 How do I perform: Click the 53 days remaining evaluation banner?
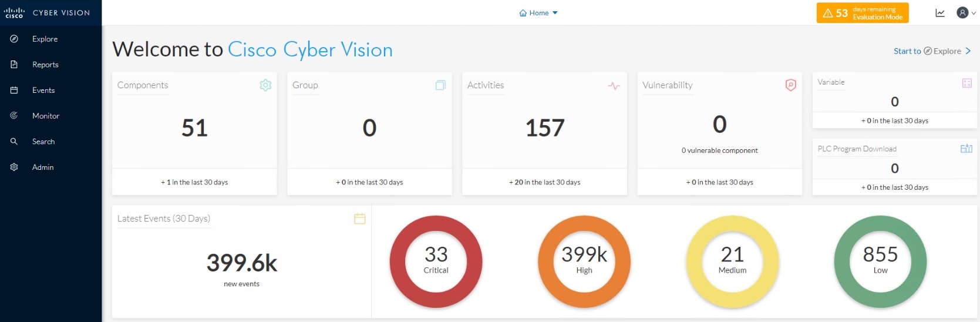click(862, 13)
